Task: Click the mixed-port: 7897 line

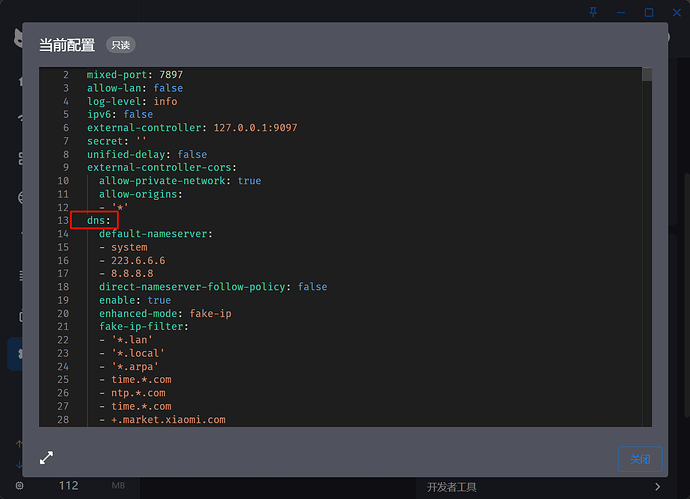Action: point(135,75)
